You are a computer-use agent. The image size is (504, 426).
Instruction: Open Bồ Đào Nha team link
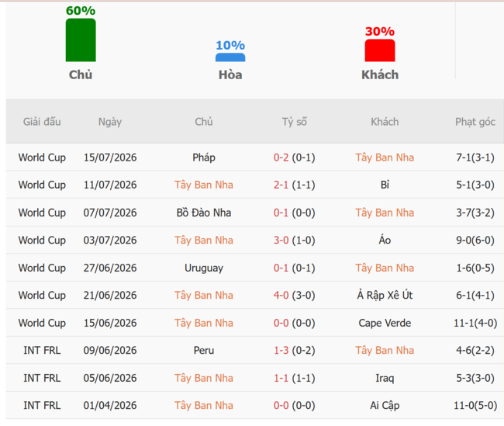(x=204, y=213)
